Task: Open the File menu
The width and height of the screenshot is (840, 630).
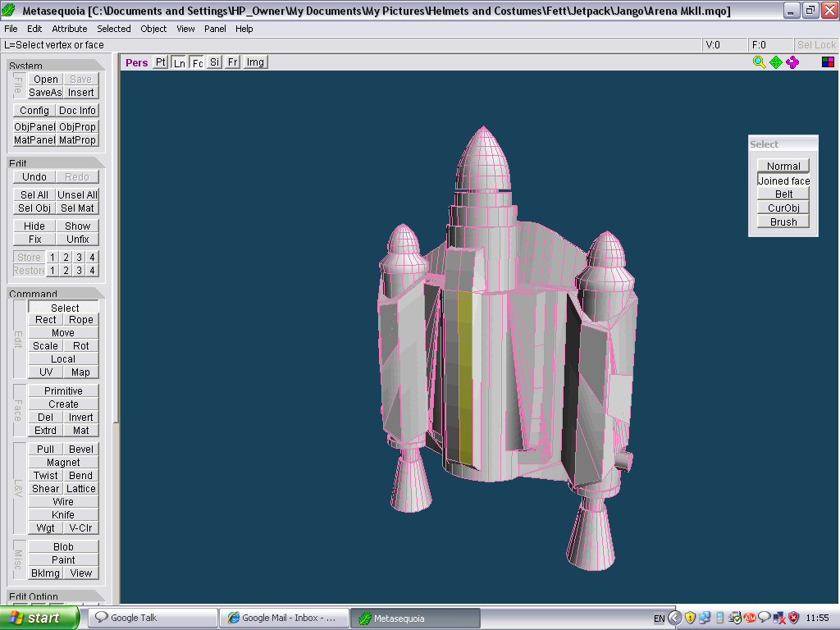Action: 11,29
